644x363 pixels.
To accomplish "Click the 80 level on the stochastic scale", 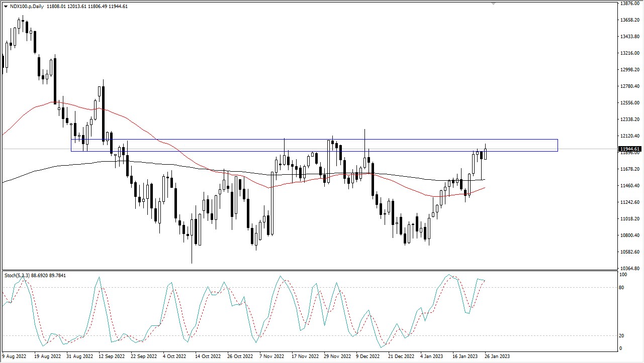I will (622, 287).
